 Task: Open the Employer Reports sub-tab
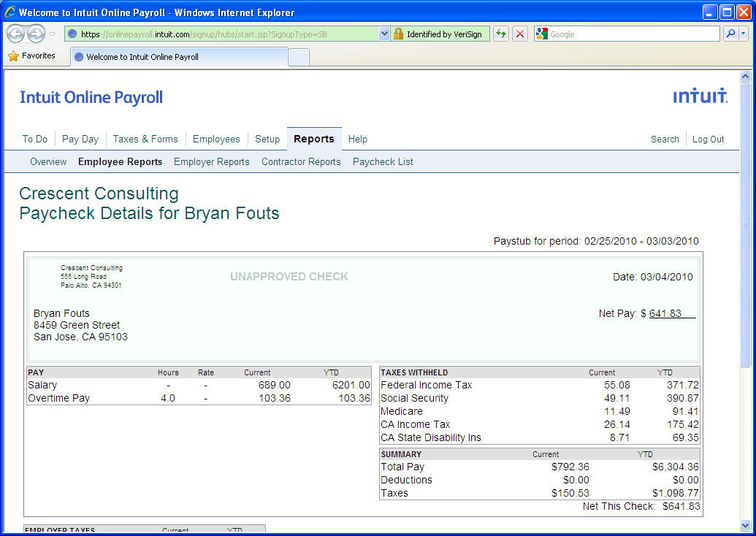tap(212, 162)
